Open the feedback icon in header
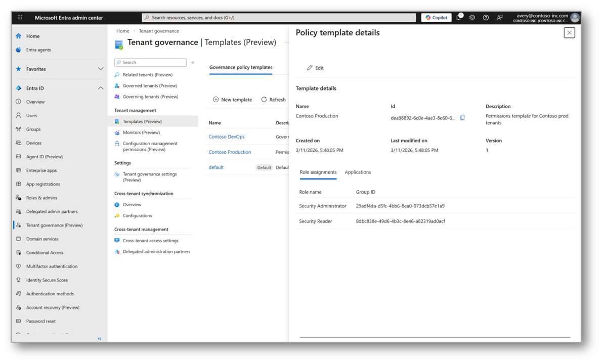This screenshot has width=603, height=364. [499, 18]
